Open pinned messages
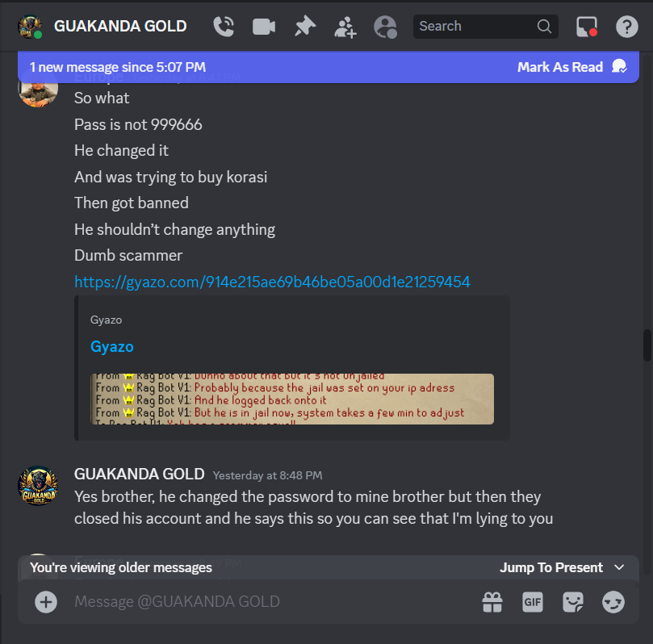The image size is (653, 644). point(305,27)
